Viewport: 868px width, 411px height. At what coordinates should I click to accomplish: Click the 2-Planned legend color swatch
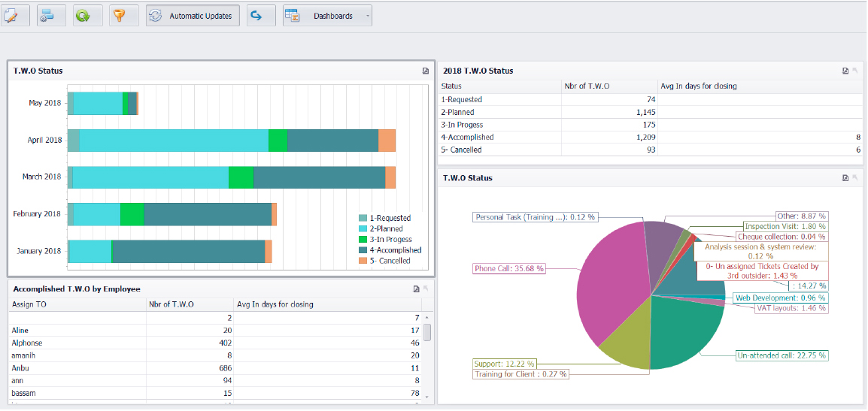363,229
